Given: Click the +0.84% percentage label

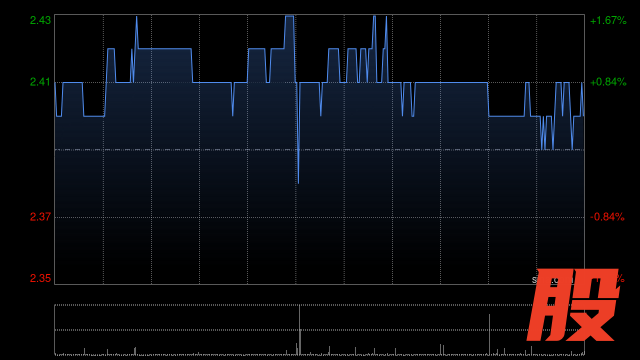Looking at the screenshot, I should click(608, 82).
